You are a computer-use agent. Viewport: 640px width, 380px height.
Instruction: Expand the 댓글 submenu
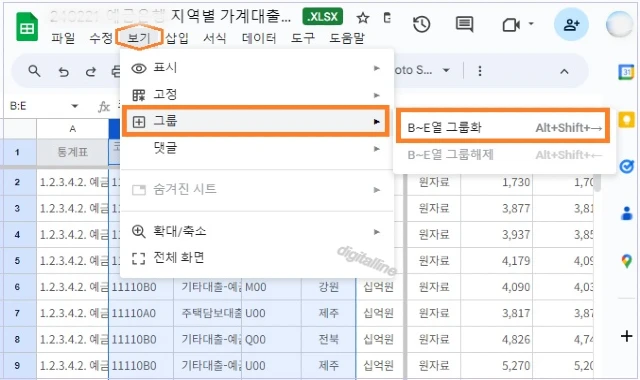coord(257,148)
